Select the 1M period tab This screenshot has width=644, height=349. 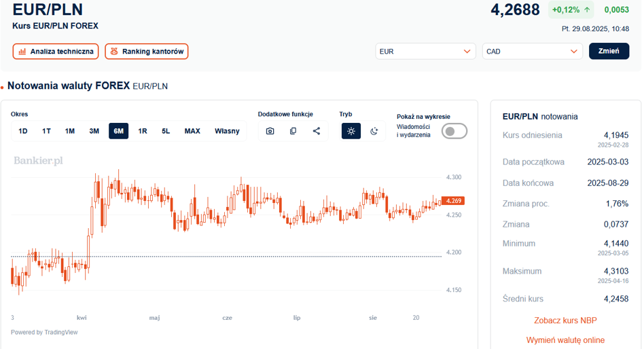point(70,131)
